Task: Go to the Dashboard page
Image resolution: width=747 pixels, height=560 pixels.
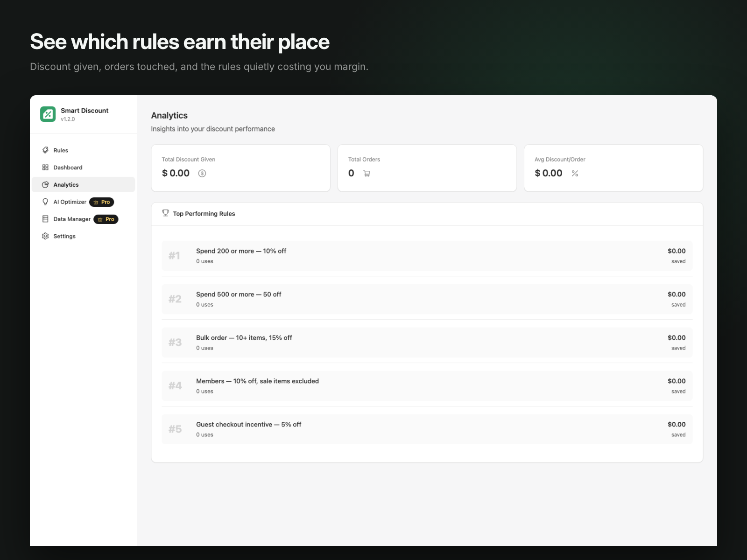Action: 84,168
